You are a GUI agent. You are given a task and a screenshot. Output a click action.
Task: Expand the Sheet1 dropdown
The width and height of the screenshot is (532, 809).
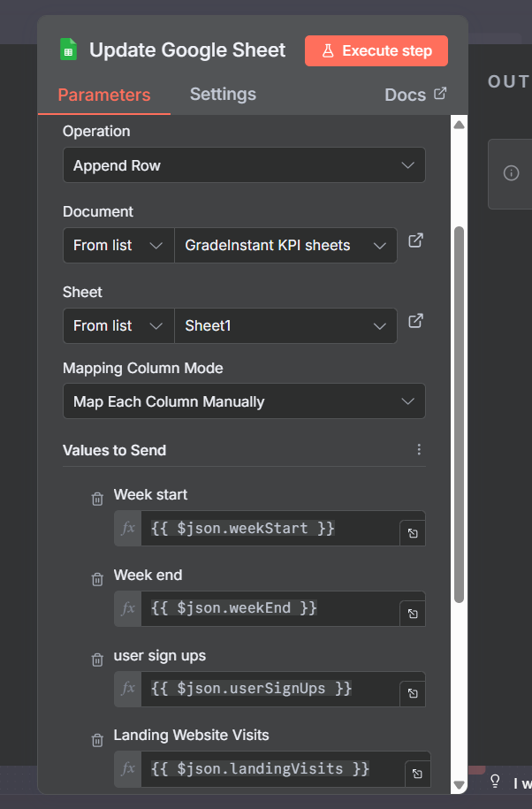(285, 326)
